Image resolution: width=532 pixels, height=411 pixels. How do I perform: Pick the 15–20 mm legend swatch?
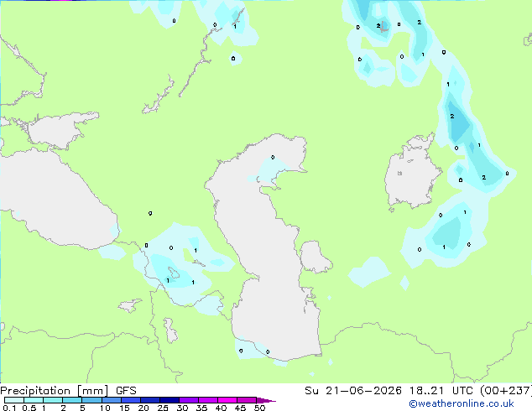[x=131, y=400]
